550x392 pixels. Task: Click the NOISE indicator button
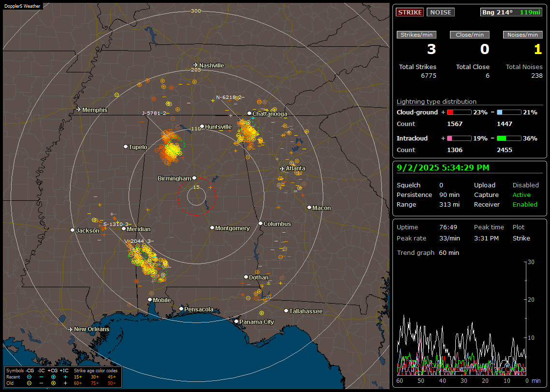tap(441, 12)
